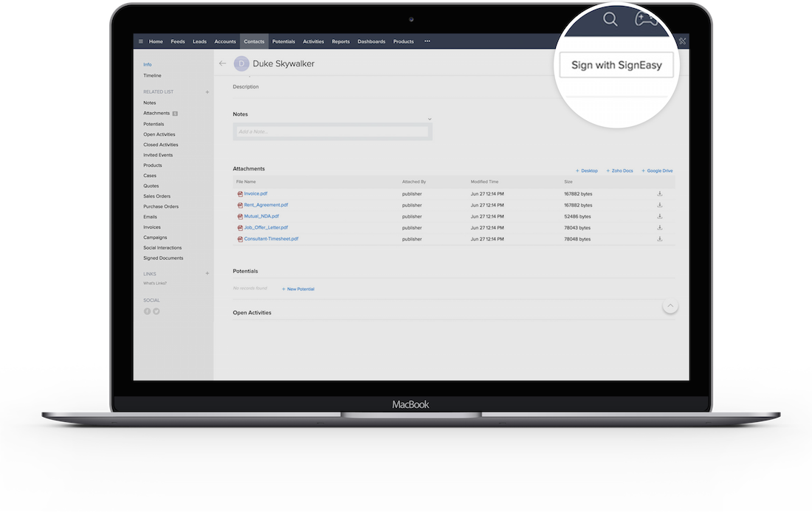Image resolution: width=812 pixels, height=515 pixels.
Task: Jump to Signed Documents in related list
Action: pyautogui.click(x=163, y=258)
